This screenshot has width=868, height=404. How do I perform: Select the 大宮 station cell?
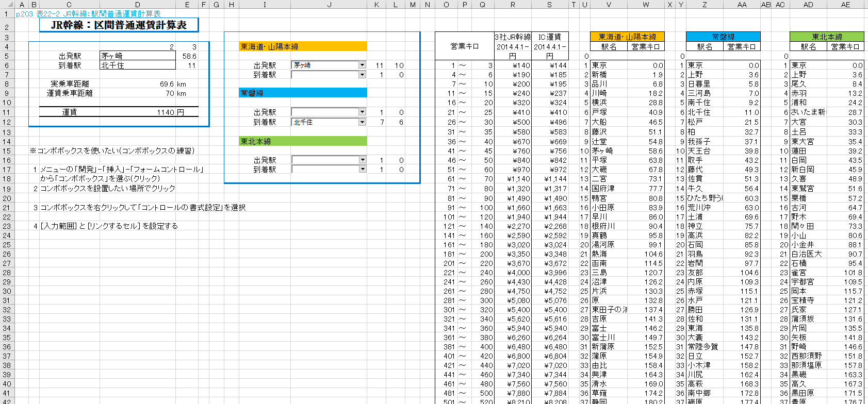(808, 122)
